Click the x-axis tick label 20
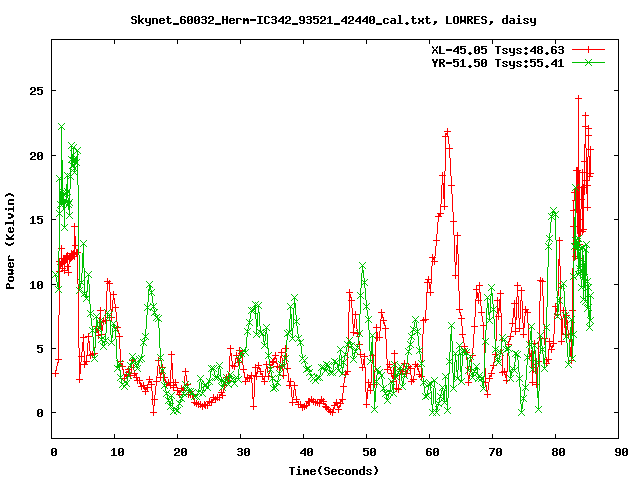Screen dimensions: 640x480 180,452
